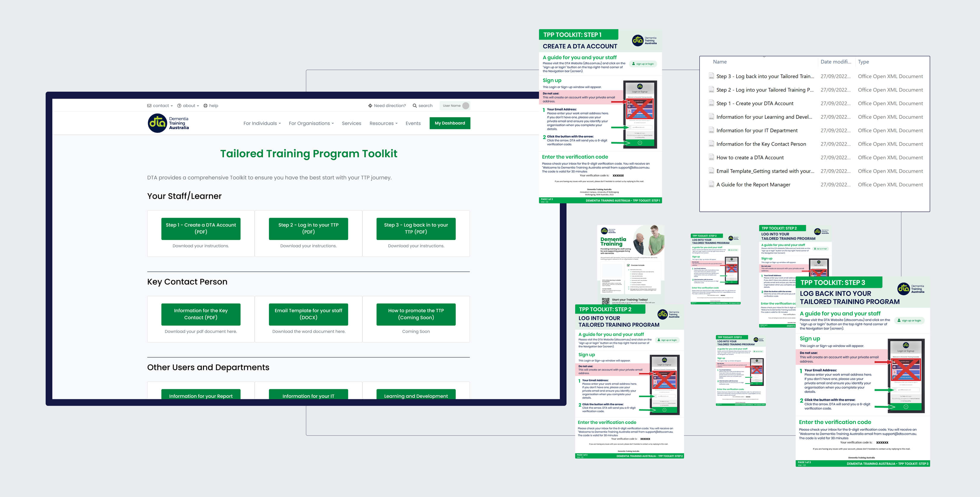Select Information for your IT Department file
The height and width of the screenshot is (497, 980).
point(756,130)
